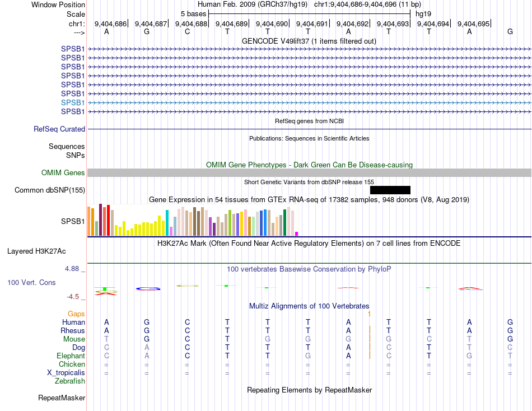Click the orange gap marker '1' in Gaps row
The image size is (532, 411).
coord(369,314)
